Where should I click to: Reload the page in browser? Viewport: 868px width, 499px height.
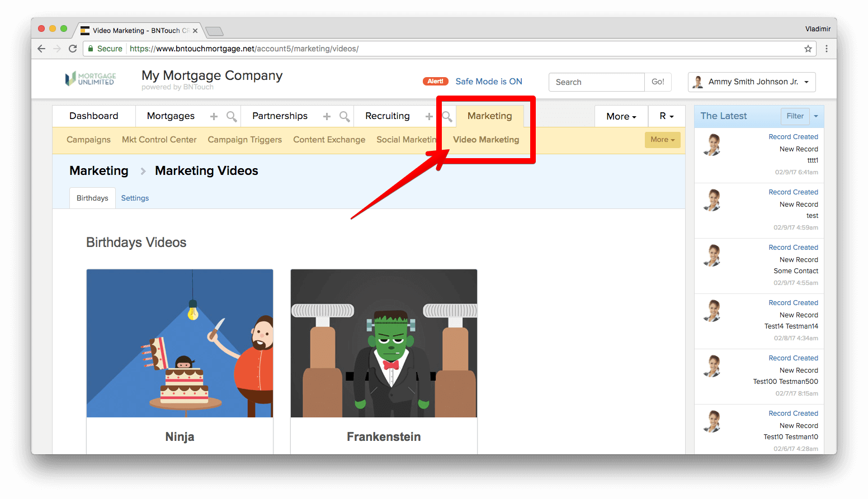coord(73,49)
